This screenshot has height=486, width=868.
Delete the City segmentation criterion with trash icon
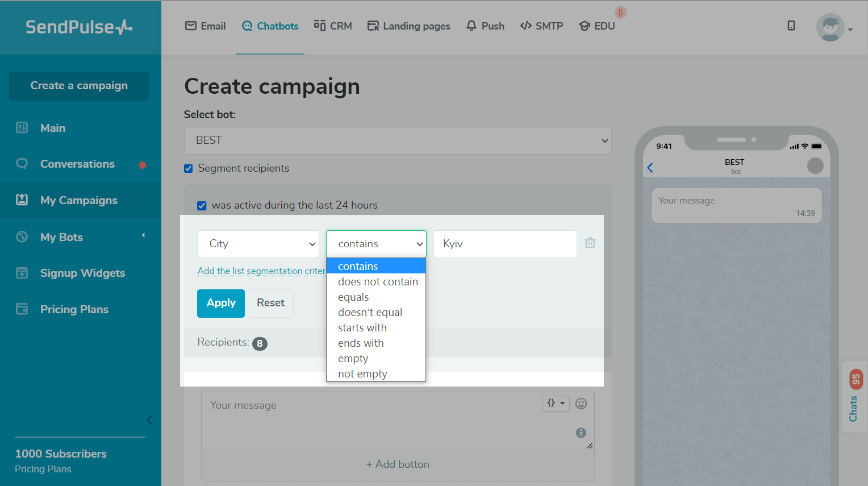(590, 243)
